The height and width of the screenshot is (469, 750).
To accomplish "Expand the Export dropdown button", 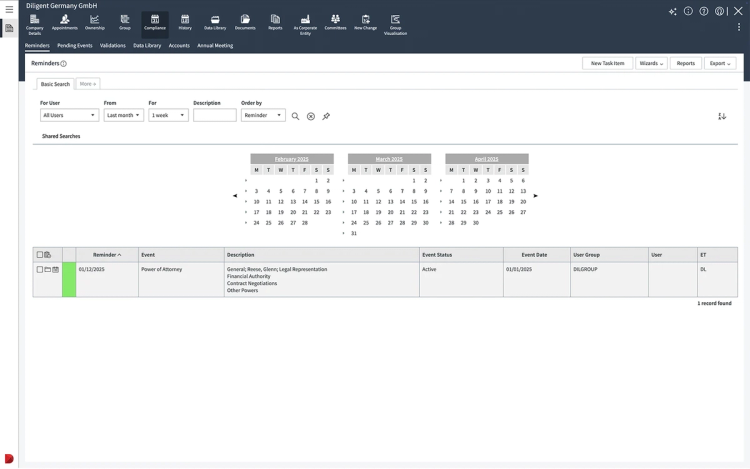I will 720,63.
